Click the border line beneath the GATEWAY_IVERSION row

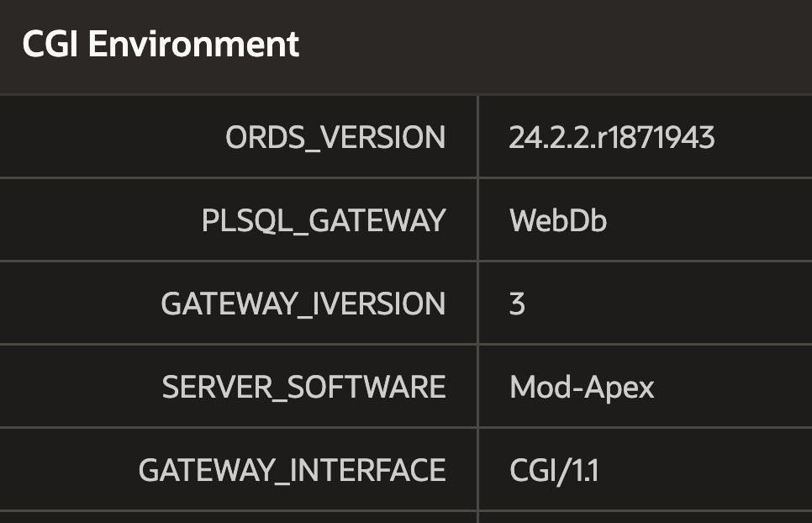[x=406, y=345]
